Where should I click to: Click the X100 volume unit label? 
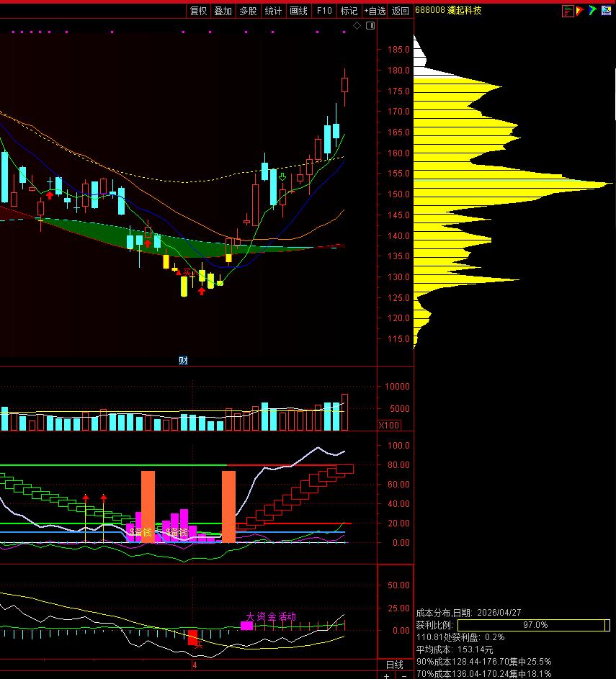pos(389,426)
